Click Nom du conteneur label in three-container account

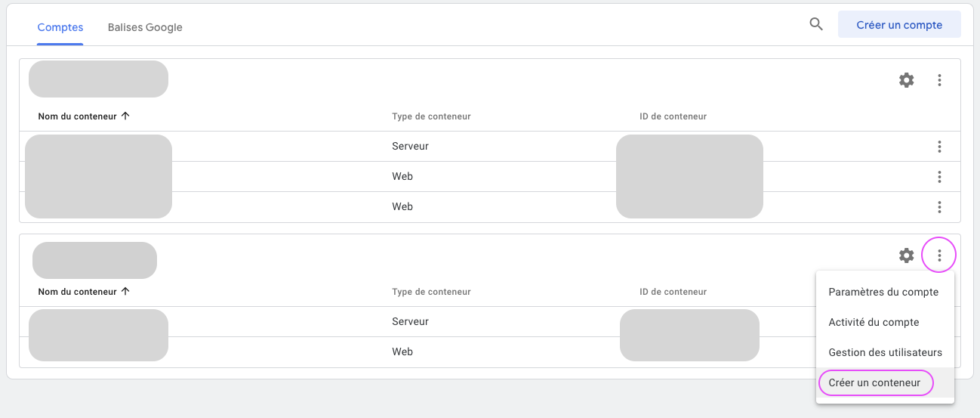click(x=78, y=116)
